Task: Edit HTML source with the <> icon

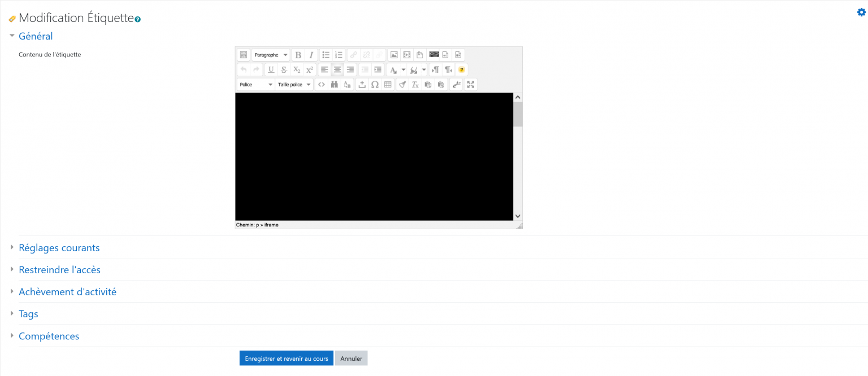Action: pos(322,84)
